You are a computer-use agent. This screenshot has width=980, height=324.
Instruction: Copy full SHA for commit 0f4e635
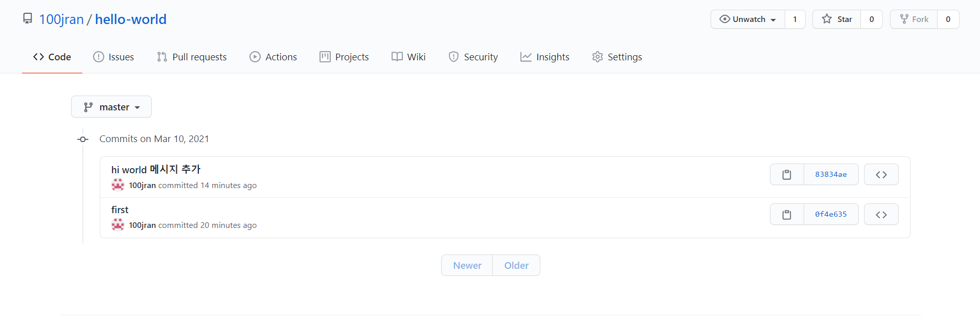(x=787, y=214)
